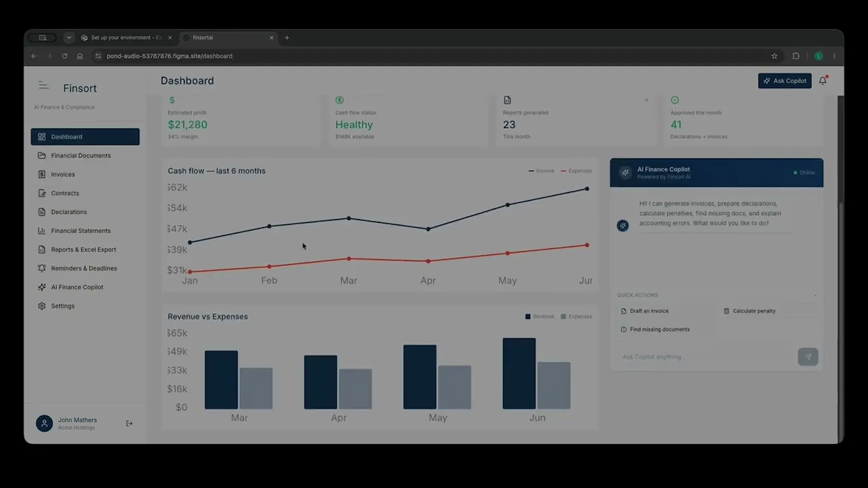Click the June income data point
The height and width of the screenshot is (488, 868).
pos(587,189)
